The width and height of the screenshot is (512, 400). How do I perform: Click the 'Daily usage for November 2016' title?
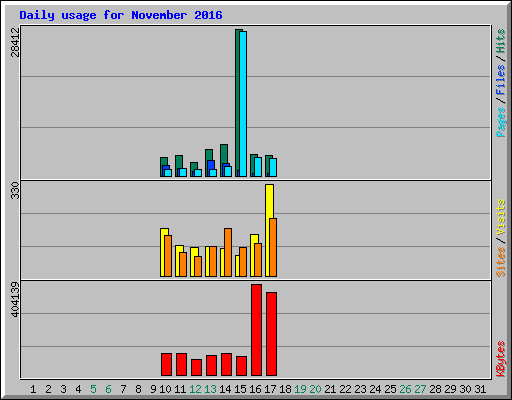pos(121,15)
